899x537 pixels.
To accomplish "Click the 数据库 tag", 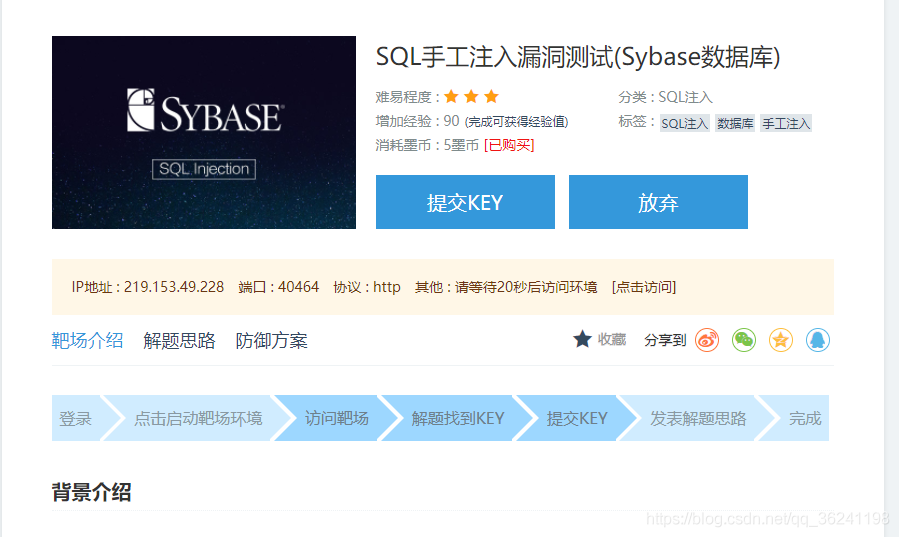I will pyautogui.click(x=735, y=123).
